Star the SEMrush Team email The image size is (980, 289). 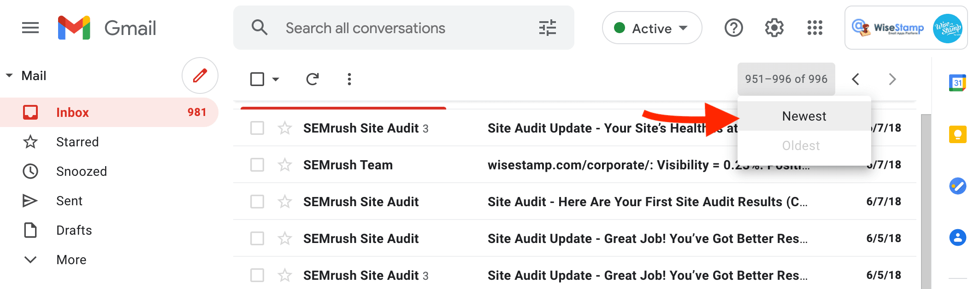(x=285, y=165)
